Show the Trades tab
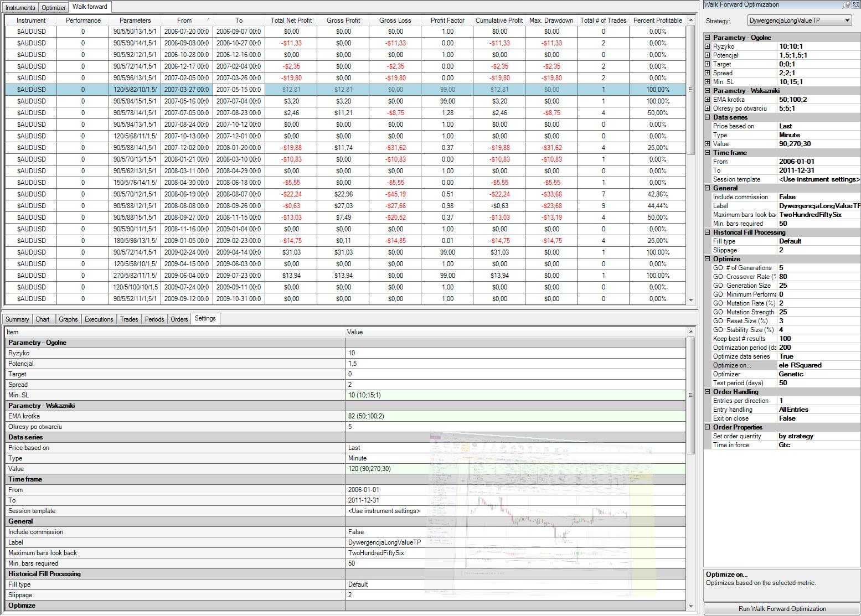 [x=129, y=319]
